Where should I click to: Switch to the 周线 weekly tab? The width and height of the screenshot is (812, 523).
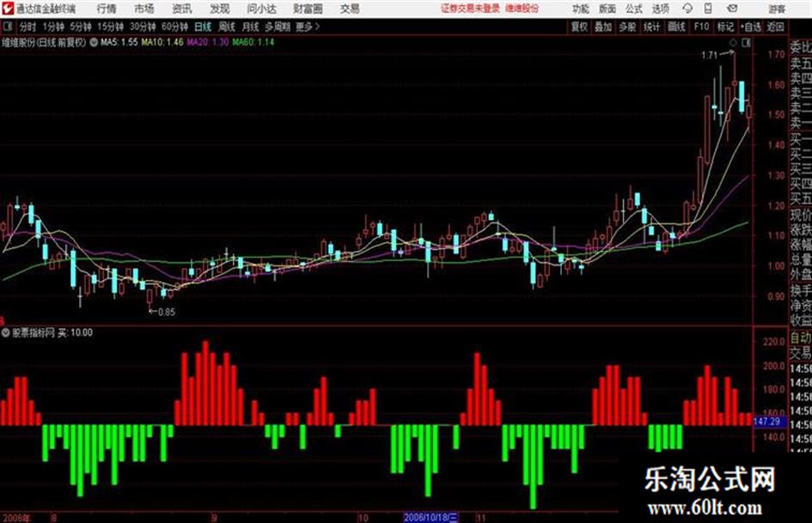click(x=227, y=27)
